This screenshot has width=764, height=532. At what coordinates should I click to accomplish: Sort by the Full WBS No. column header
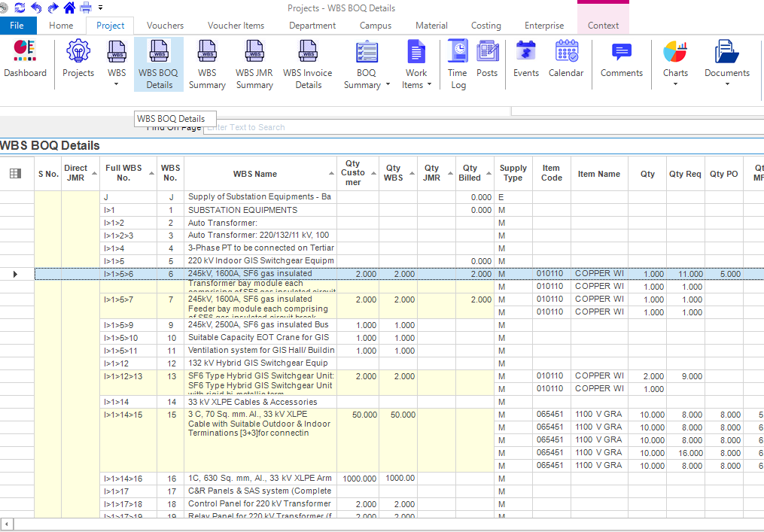pyautogui.click(x=128, y=173)
